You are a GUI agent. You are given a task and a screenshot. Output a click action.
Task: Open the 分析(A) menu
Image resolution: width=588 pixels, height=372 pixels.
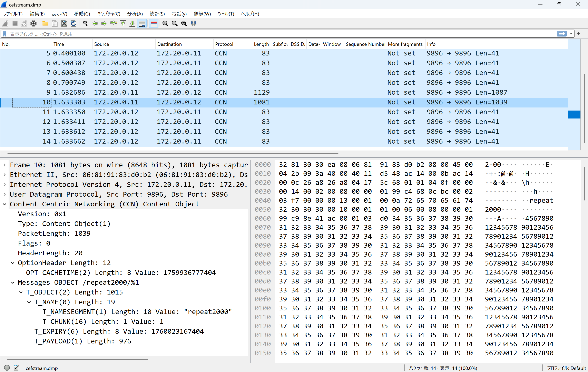tap(135, 14)
